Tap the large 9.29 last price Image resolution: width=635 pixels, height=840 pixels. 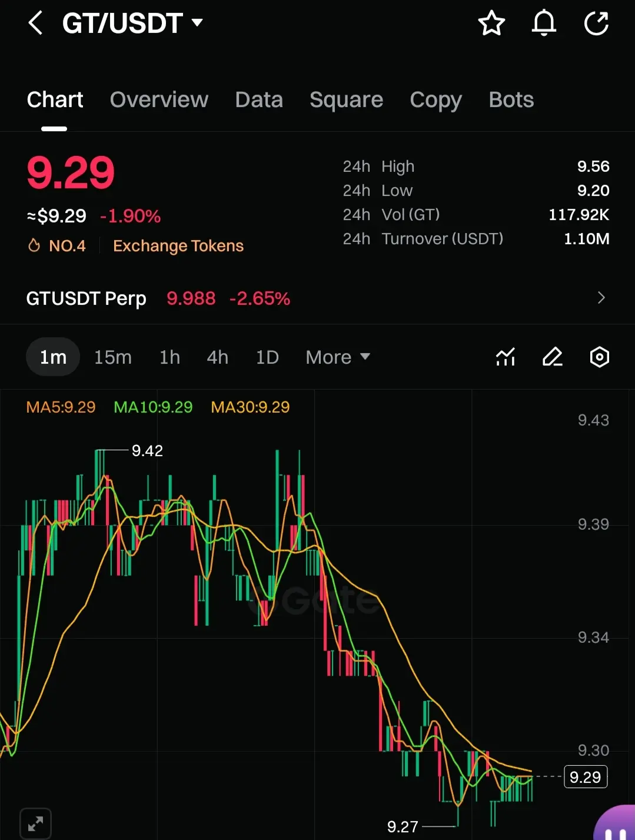click(71, 172)
